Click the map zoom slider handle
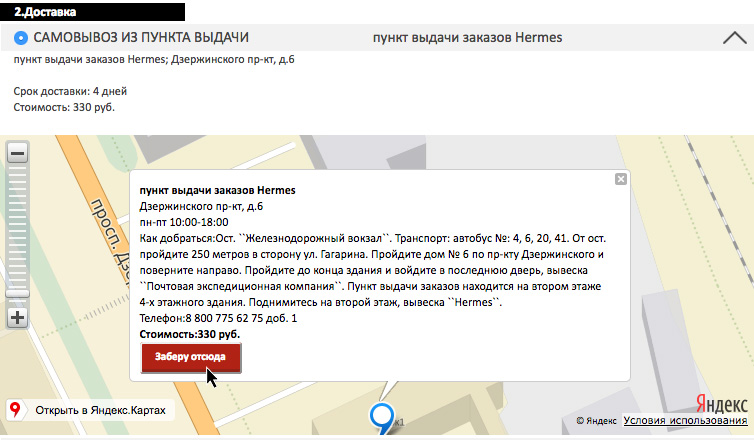The width and height of the screenshot is (754, 440). (x=17, y=293)
